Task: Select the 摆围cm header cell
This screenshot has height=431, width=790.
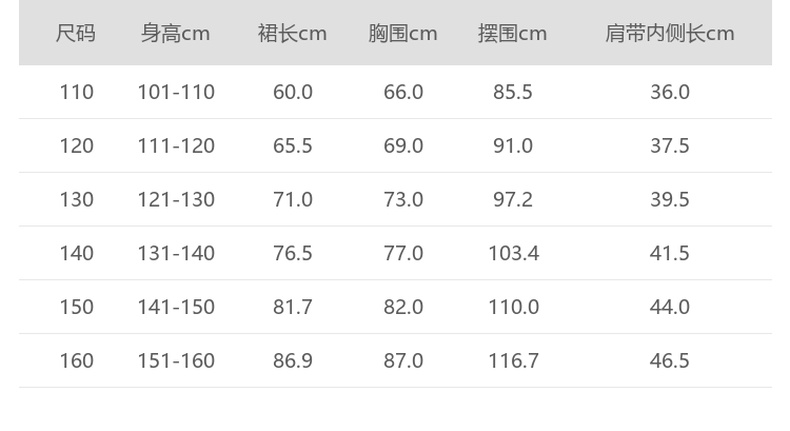Action: (x=512, y=33)
